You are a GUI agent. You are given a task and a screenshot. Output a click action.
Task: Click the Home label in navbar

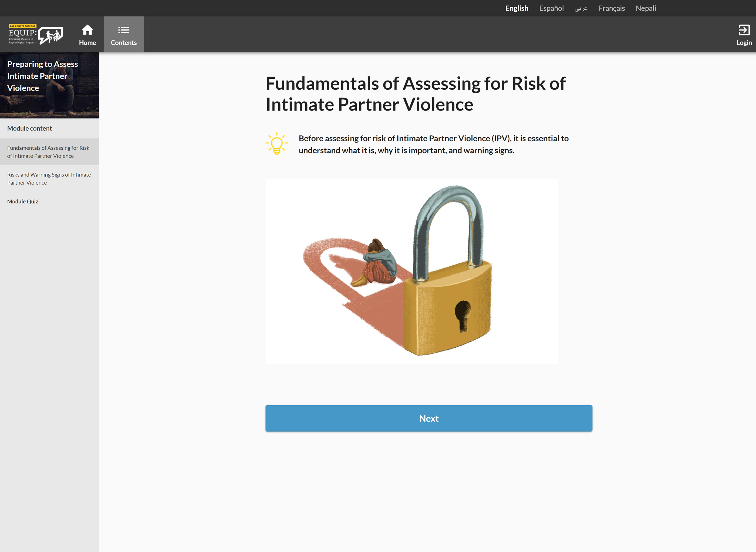pos(87,43)
